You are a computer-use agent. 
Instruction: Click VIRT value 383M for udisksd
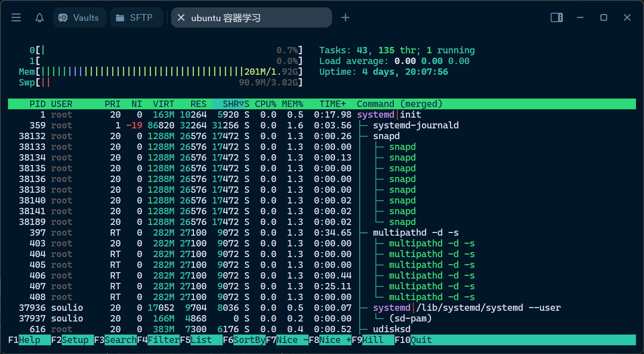click(x=164, y=329)
